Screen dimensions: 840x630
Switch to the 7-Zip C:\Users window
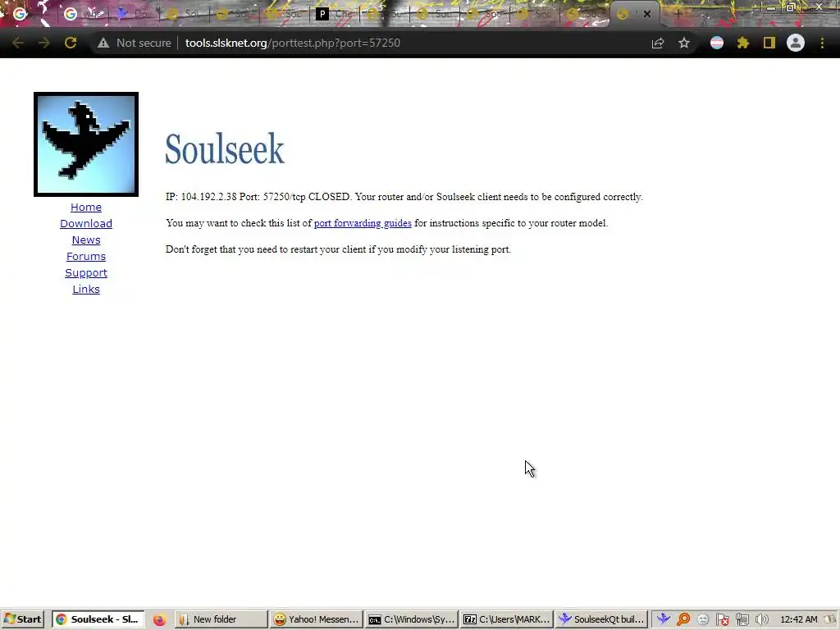point(506,619)
